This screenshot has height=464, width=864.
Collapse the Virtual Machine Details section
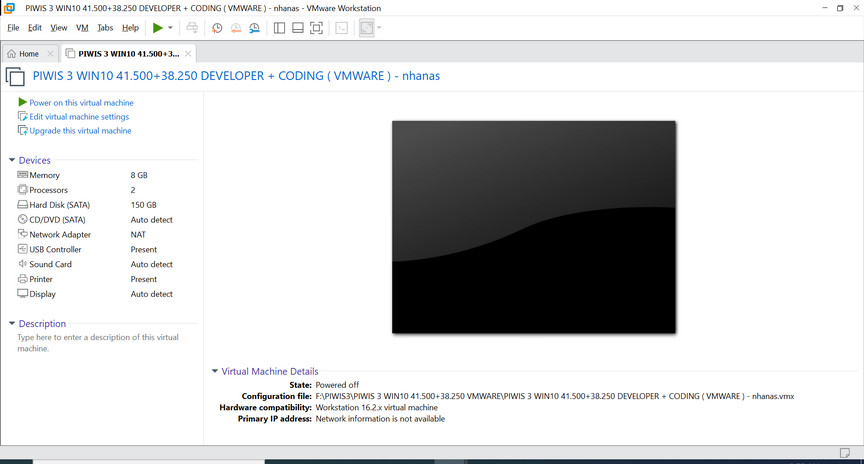215,371
